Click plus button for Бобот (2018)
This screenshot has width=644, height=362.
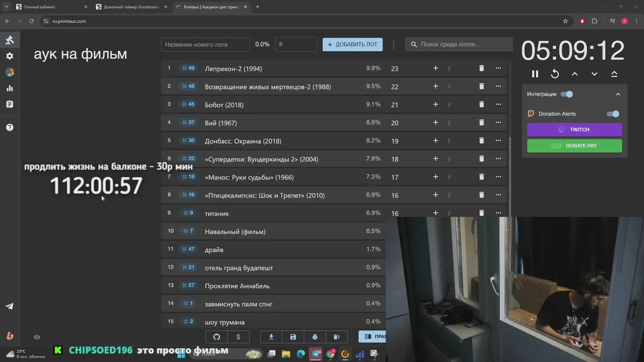click(436, 104)
